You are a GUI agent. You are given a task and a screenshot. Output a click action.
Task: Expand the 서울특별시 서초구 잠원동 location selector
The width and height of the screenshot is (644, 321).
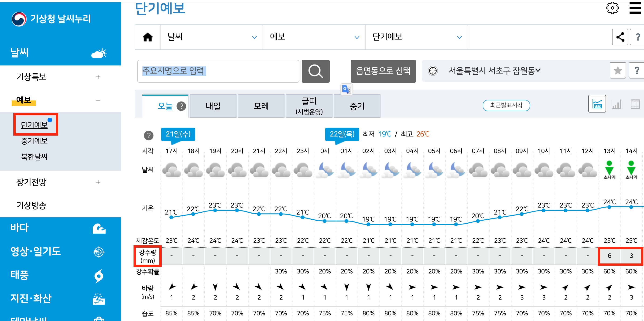coord(494,71)
